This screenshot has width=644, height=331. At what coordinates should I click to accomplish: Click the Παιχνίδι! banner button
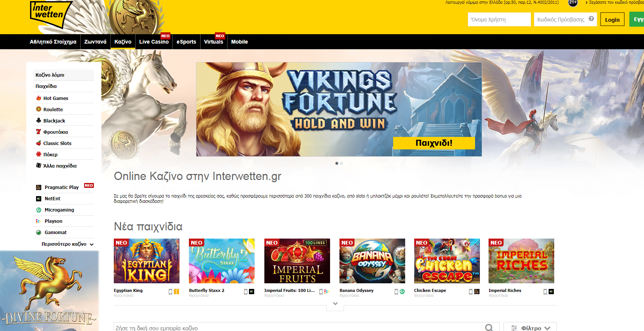(434, 143)
